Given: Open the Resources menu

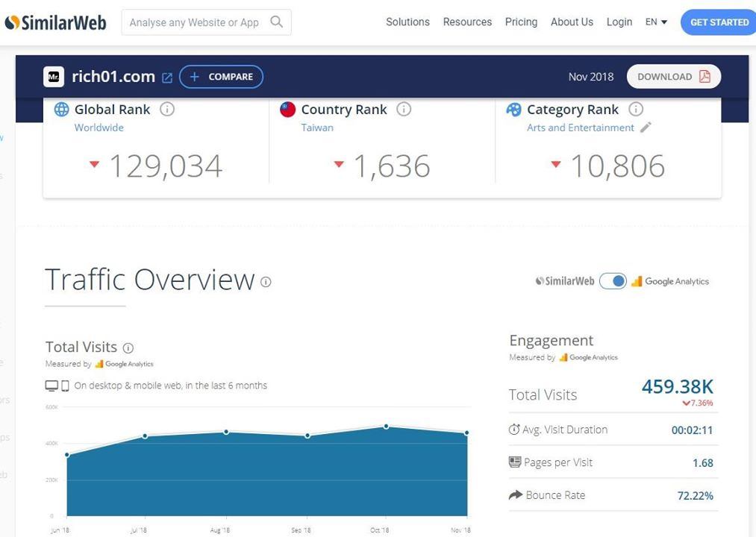Looking at the screenshot, I should coord(467,22).
